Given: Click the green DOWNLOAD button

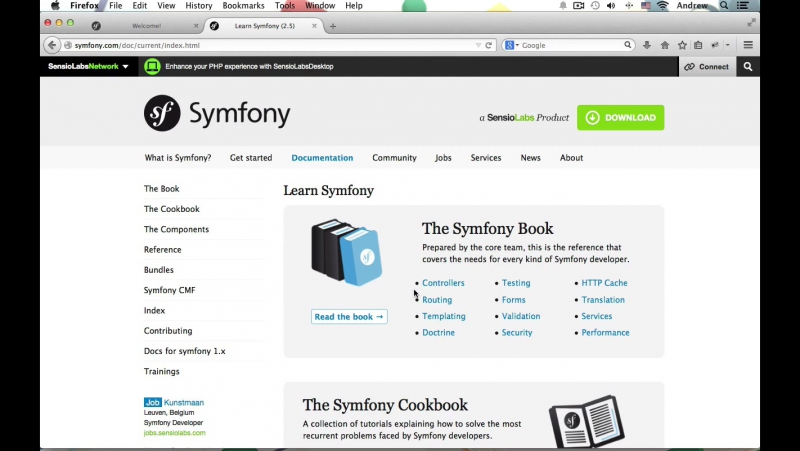Looking at the screenshot, I should click(x=620, y=117).
